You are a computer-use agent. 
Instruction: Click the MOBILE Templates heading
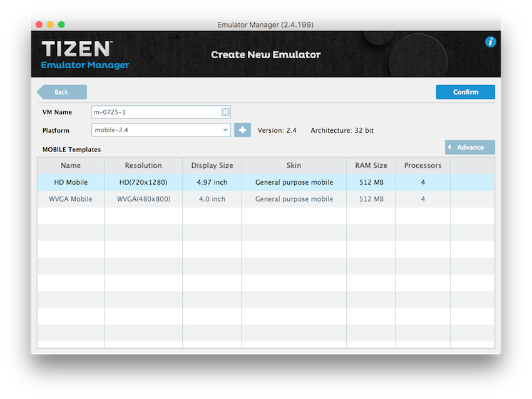tap(71, 150)
